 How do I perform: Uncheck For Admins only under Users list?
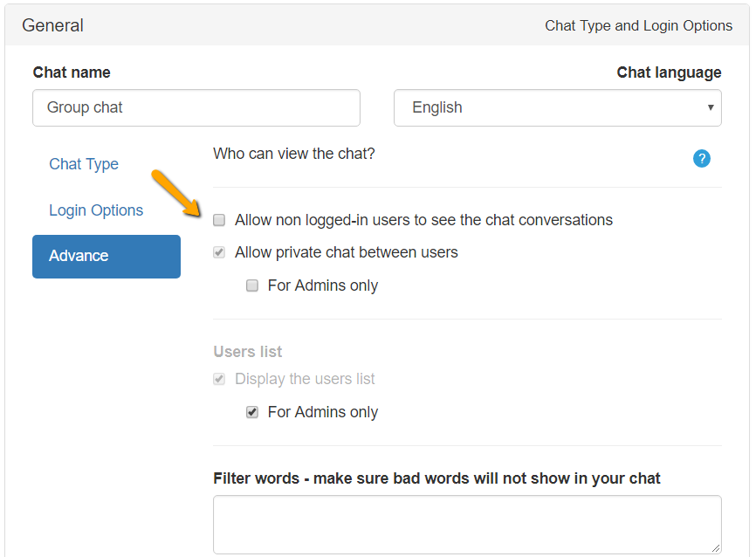(x=252, y=412)
